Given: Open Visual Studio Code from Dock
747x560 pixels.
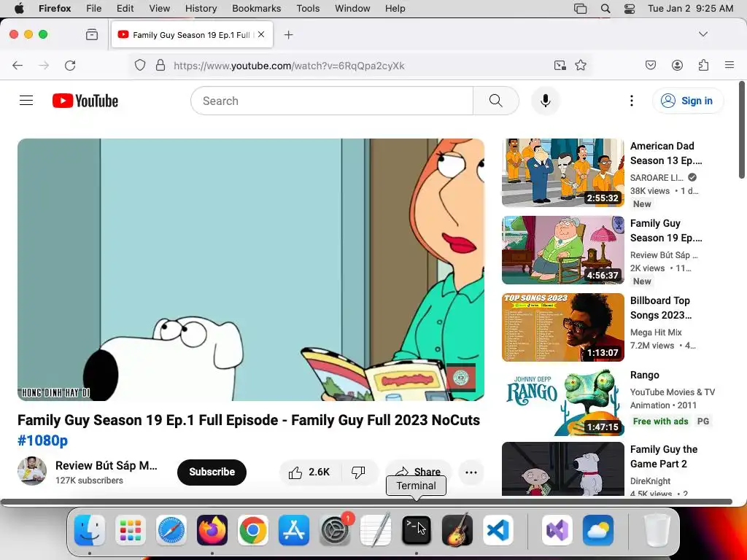Looking at the screenshot, I should (x=498, y=530).
